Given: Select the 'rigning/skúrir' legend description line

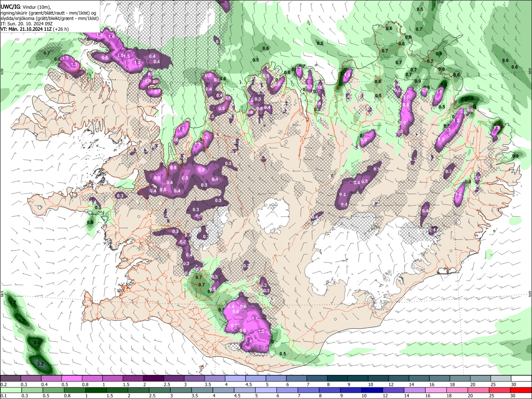Looking at the screenshot, I should (48, 13).
